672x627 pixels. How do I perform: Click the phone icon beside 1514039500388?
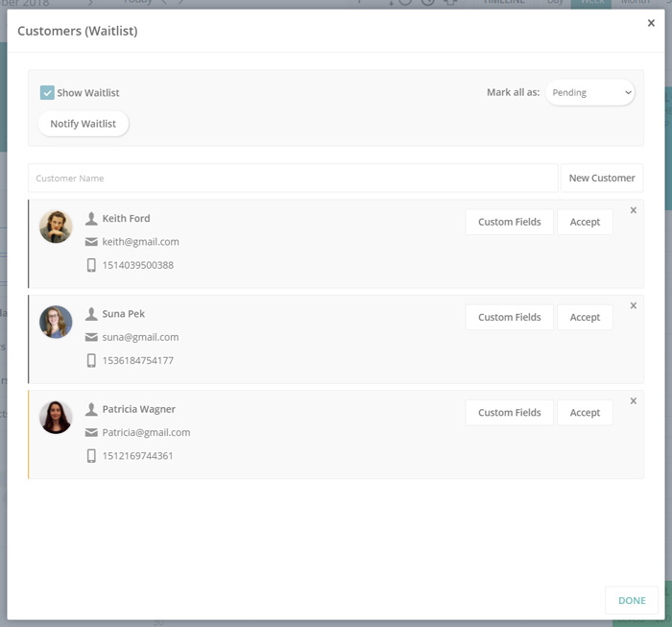click(x=91, y=265)
